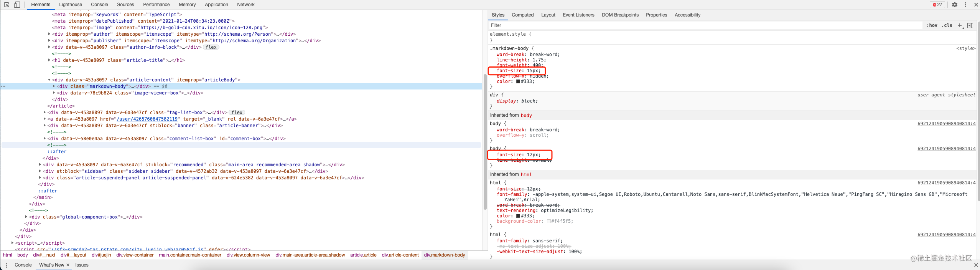
Task: Switch to the Layout tab
Action: click(548, 15)
